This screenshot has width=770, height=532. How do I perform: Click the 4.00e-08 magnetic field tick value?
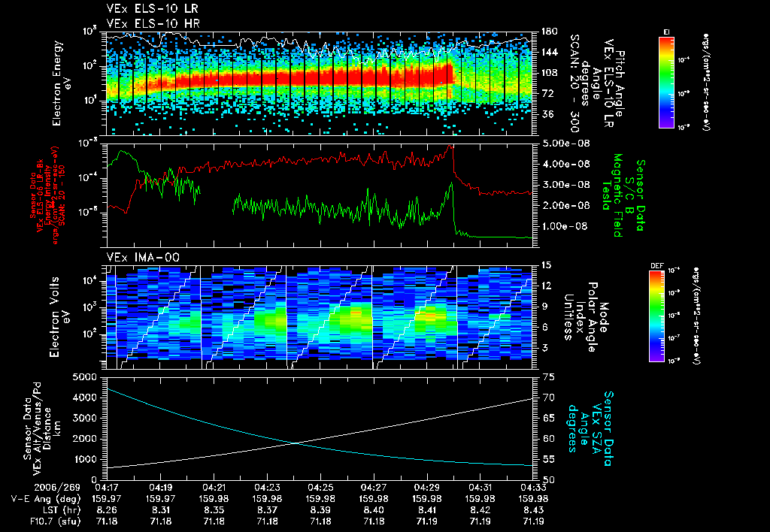(x=565, y=164)
